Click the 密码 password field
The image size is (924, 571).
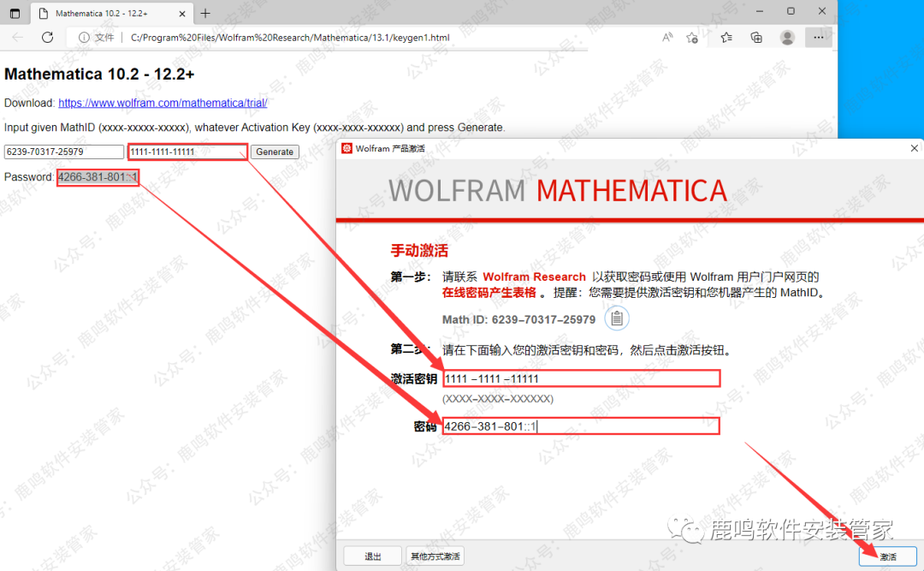point(581,426)
